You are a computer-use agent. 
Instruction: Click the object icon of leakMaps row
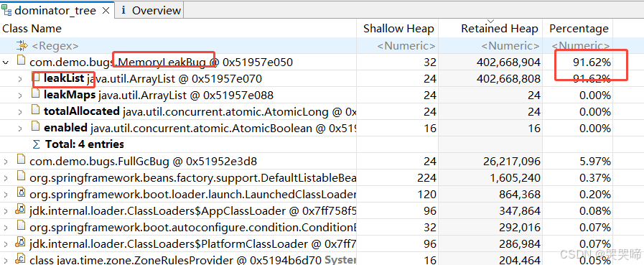36,94
